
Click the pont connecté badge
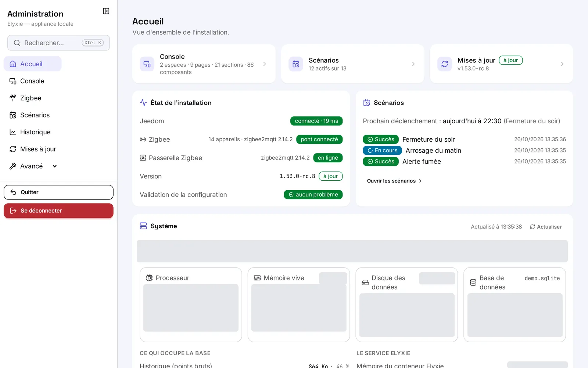pyautogui.click(x=319, y=139)
